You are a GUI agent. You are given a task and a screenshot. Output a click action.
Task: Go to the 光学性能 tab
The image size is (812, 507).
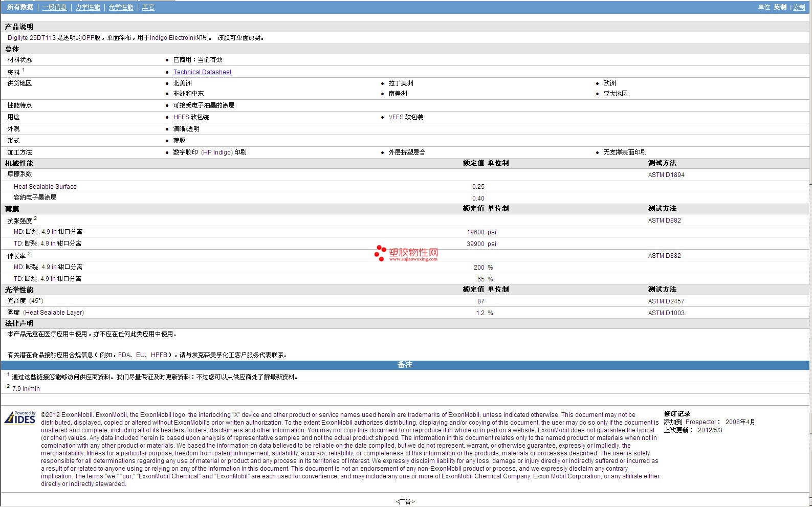click(121, 7)
